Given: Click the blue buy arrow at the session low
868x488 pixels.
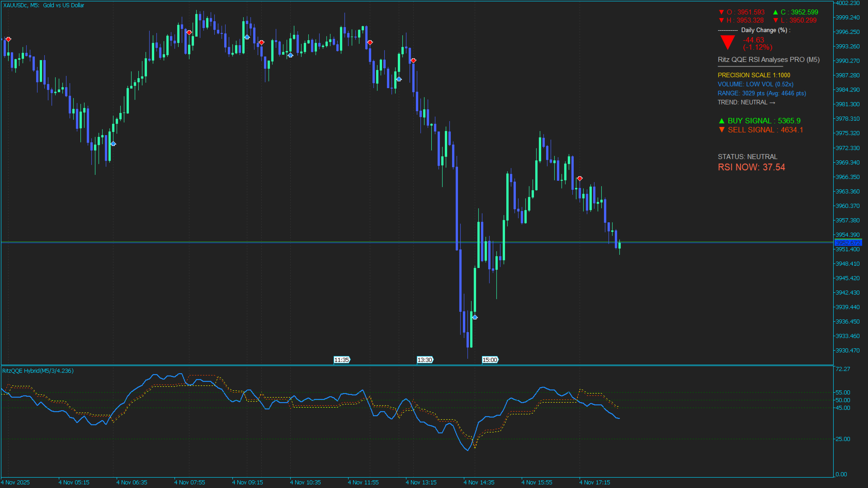Looking at the screenshot, I should pos(475,317).
